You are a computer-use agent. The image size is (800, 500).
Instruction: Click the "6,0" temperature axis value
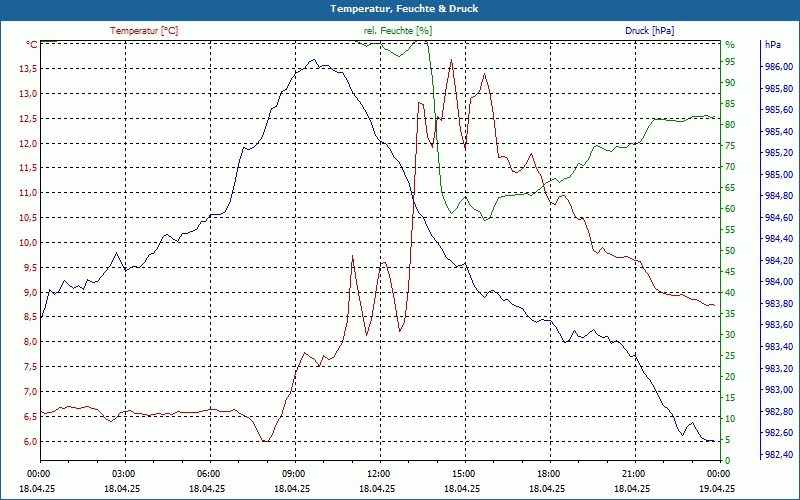(30, 442)
